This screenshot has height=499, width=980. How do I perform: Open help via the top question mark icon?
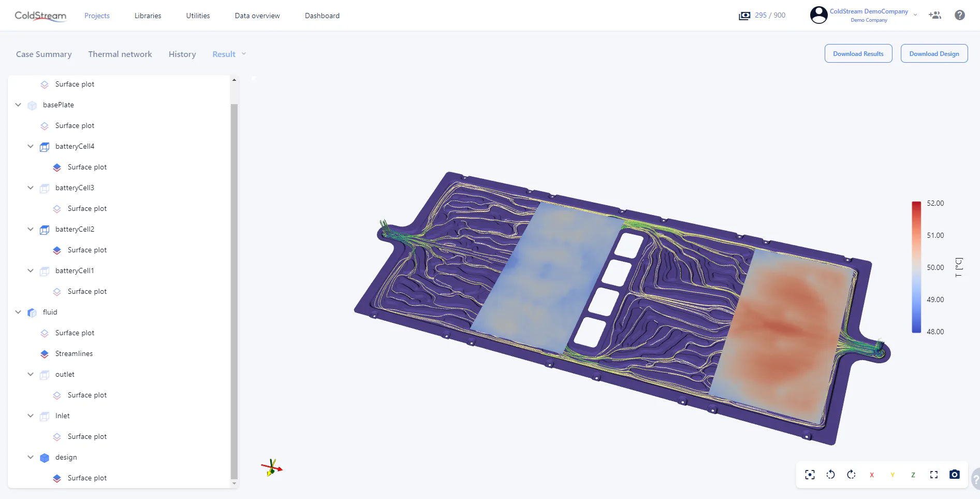click(x=960, y=15)
